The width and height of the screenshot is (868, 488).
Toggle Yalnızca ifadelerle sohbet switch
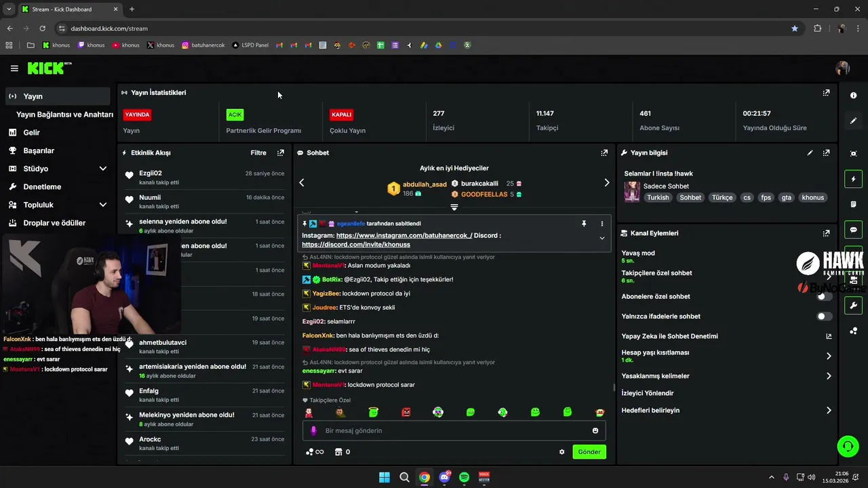(x=825, y=317)
